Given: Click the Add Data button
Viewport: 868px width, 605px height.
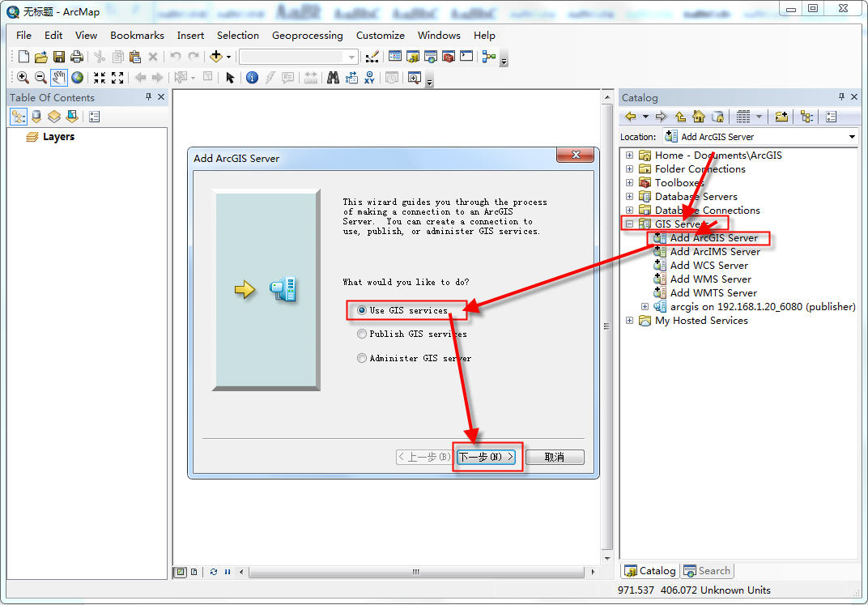Looking at the screenshot, I should 216,57.
